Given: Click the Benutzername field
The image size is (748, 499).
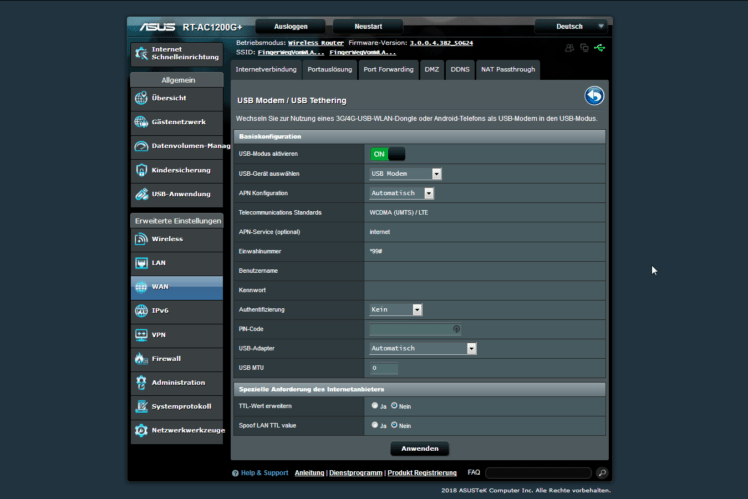Looking at the screenshot, I should pos(485,271).
